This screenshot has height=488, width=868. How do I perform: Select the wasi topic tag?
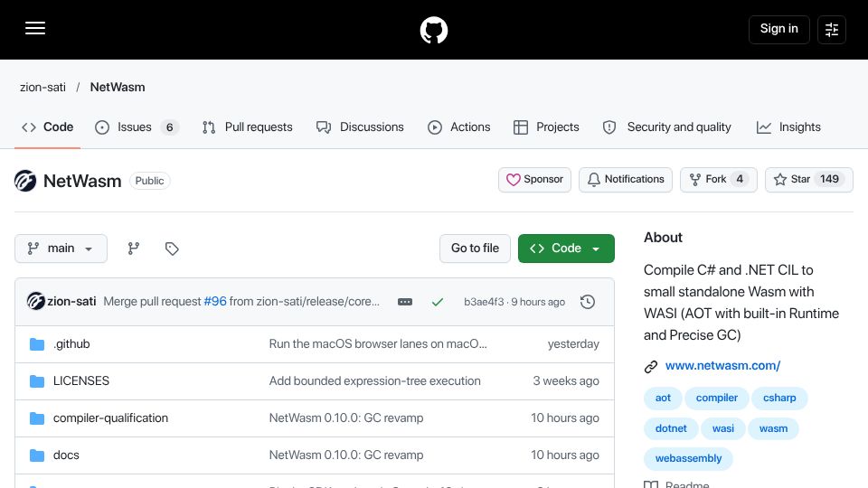click(723, 428)
